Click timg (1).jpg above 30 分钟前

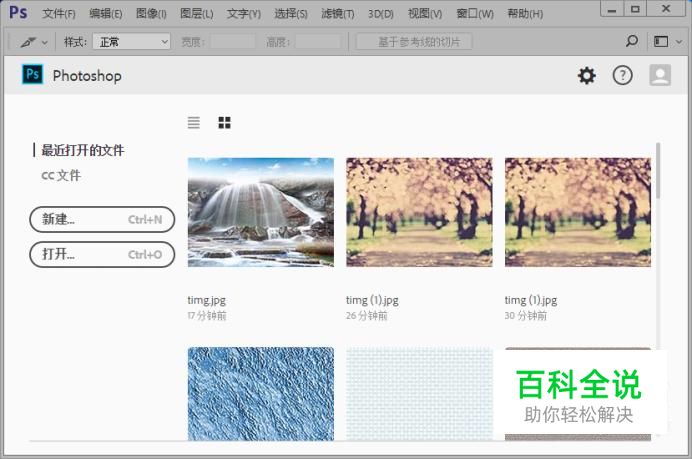pyautogui.click(x=531, y=301)
